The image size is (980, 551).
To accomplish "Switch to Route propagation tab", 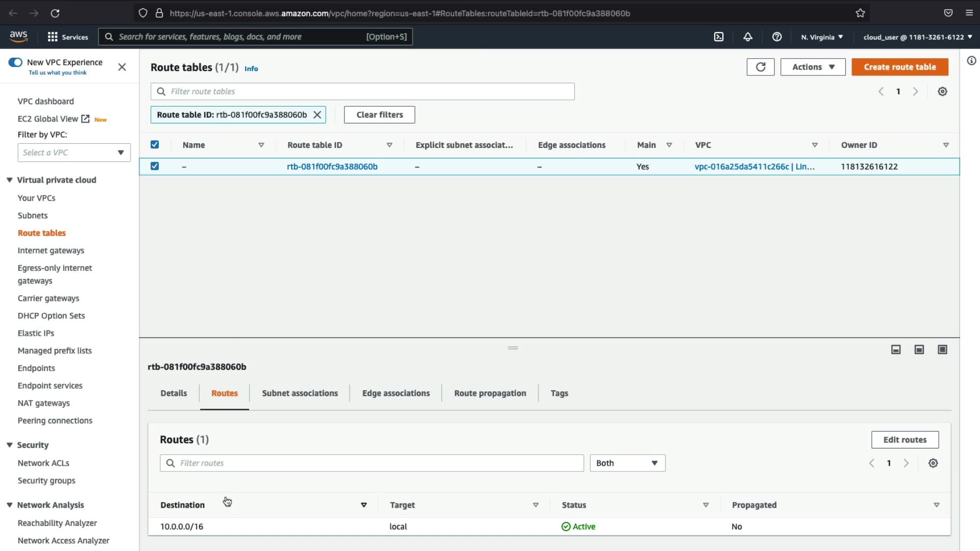I will point(490,393).
